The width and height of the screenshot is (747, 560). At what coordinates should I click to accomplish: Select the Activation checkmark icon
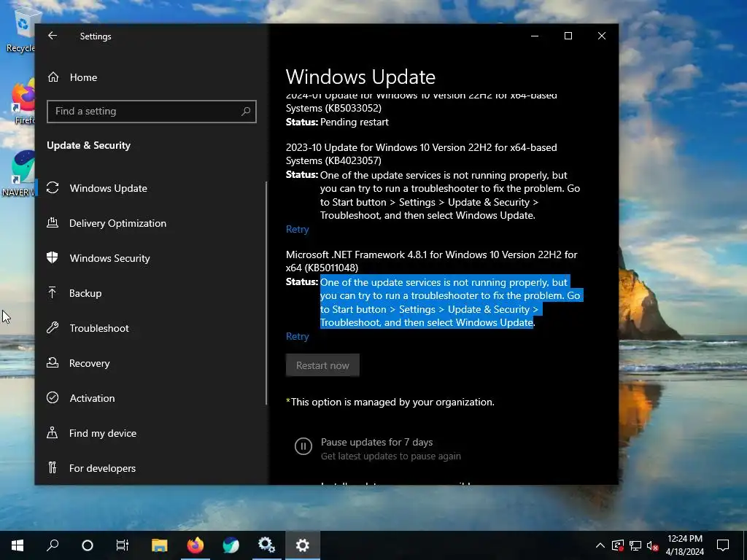point(53,397)
